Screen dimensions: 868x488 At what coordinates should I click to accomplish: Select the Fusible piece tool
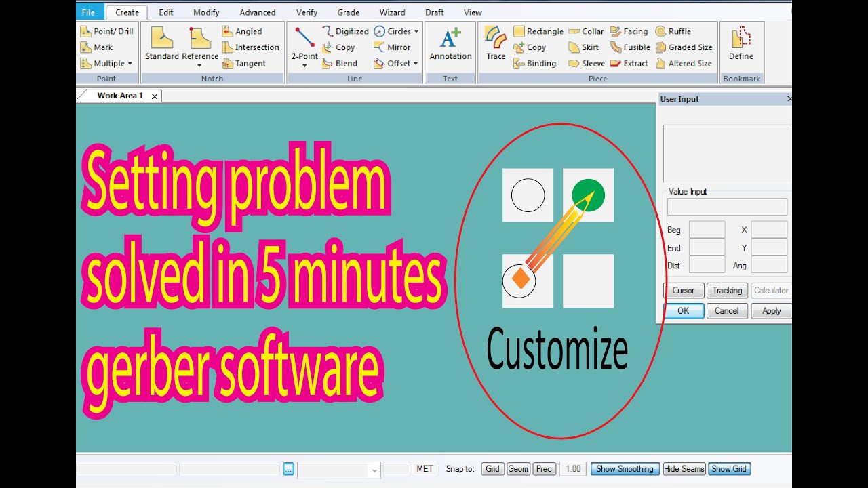pyautogui.click(x=630, y=47)
